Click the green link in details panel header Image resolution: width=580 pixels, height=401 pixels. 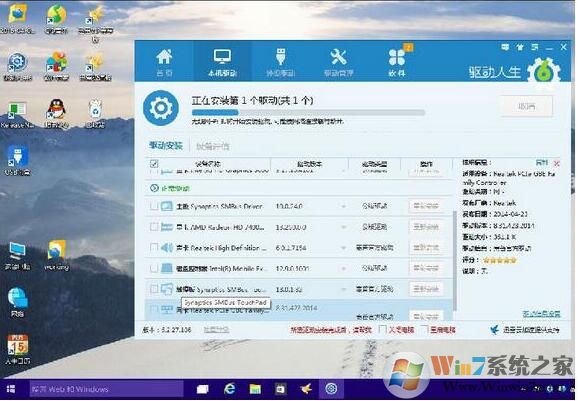click(x=542, y=163)
